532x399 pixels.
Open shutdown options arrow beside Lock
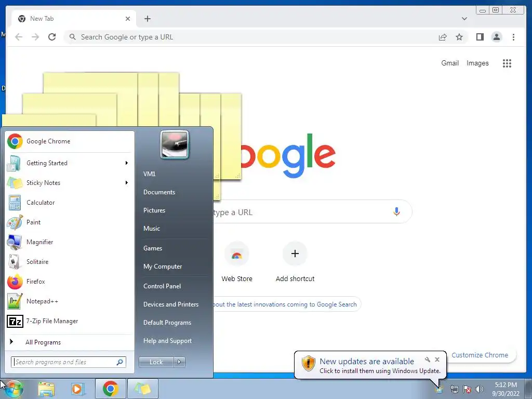(x=179, y=362)
